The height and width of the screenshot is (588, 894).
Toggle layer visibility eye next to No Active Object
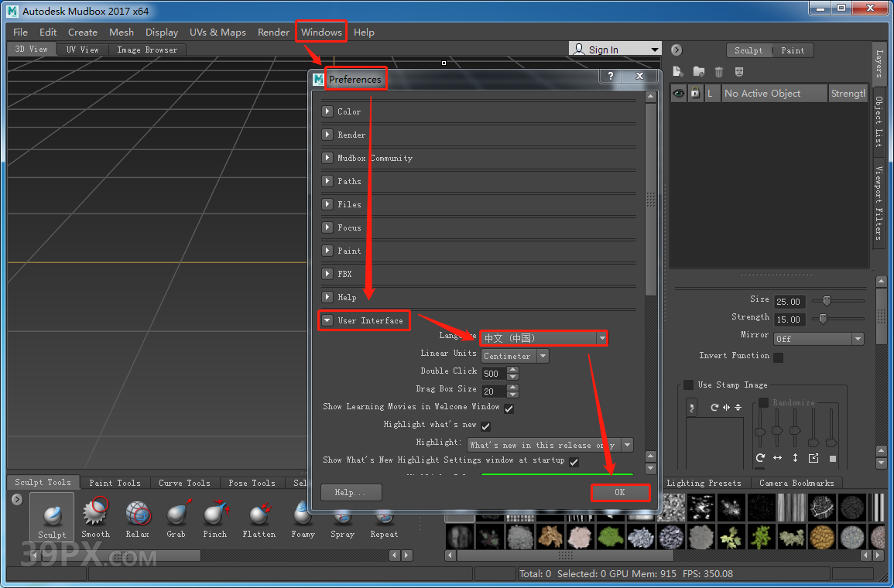677,93
